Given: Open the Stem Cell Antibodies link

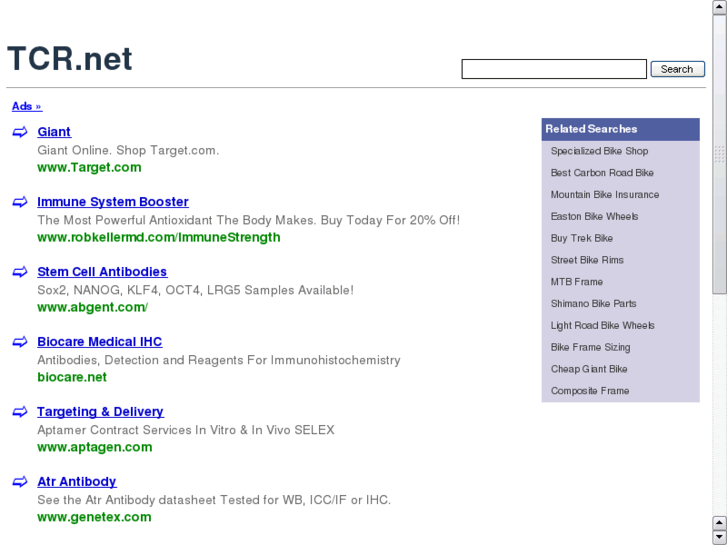Looking at the screenshot, I should 102,271.
